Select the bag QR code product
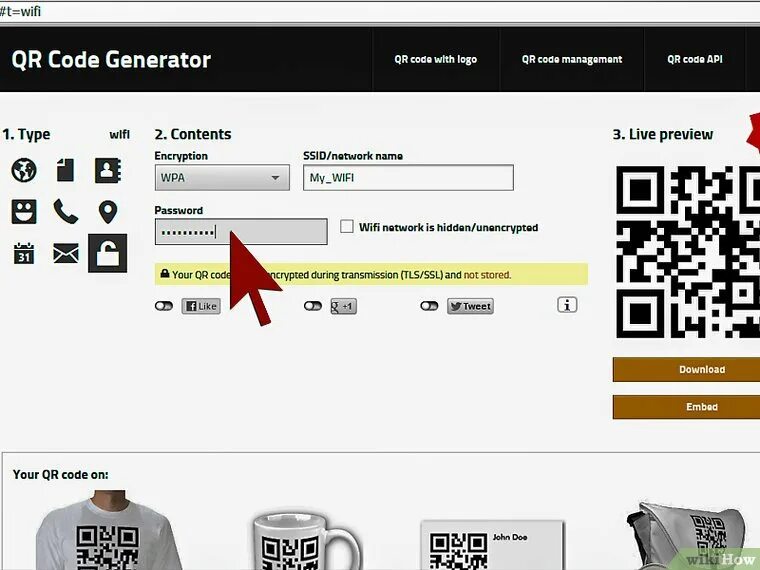The image size is (760, 570). click(x=688, y=536)
